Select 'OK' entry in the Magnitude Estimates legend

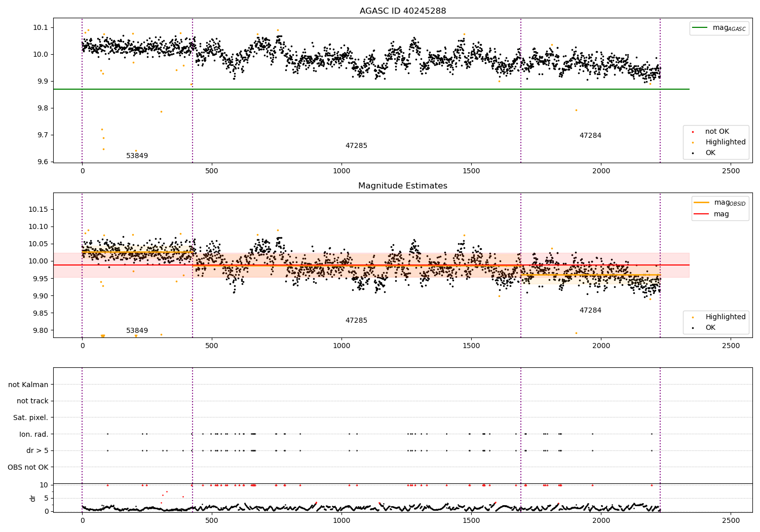pos(710,328)
